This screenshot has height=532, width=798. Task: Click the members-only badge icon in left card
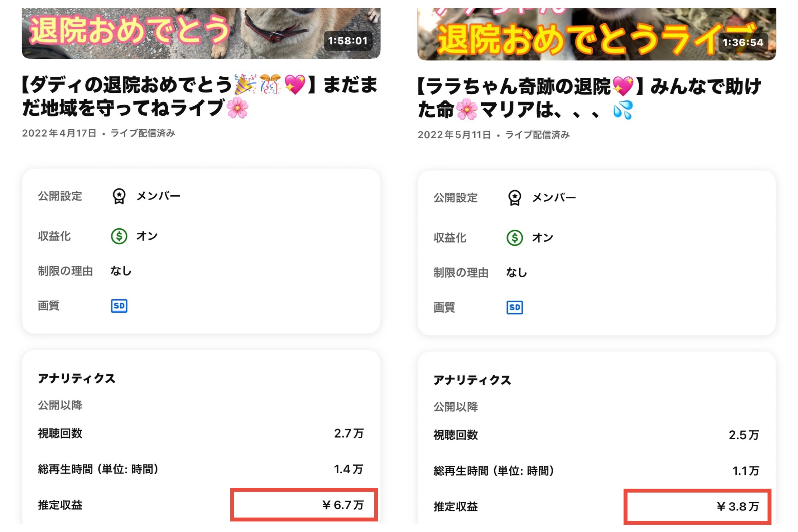pos(119,196)
